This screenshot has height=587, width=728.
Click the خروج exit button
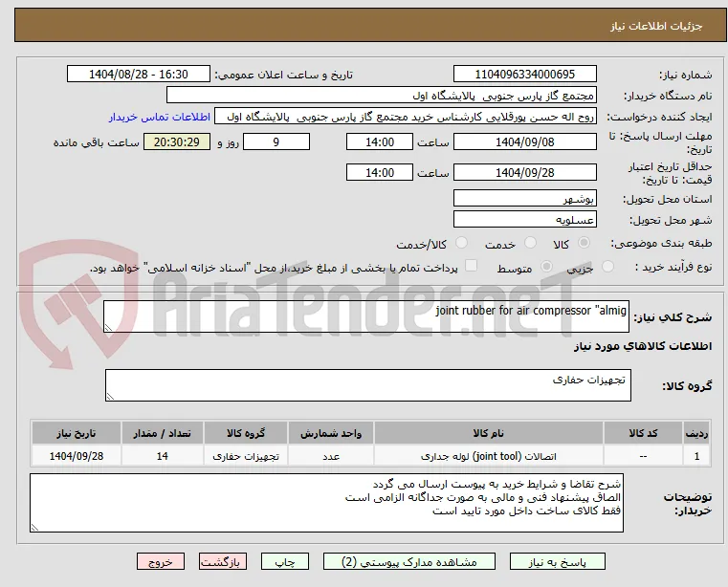(x=161, y=561)
